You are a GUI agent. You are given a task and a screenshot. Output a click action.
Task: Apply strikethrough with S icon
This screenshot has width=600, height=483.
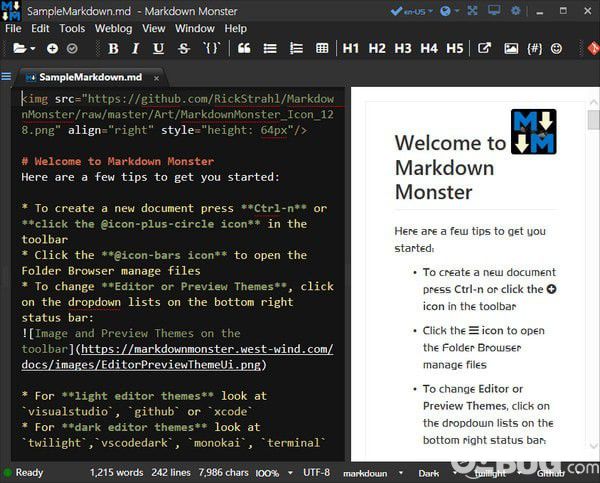[184, 49]
